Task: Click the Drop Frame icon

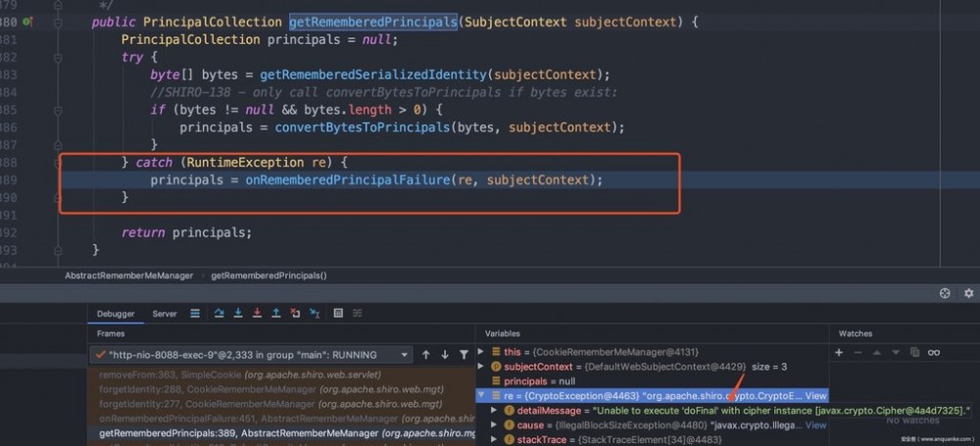Action: click(x=295, y=314)
